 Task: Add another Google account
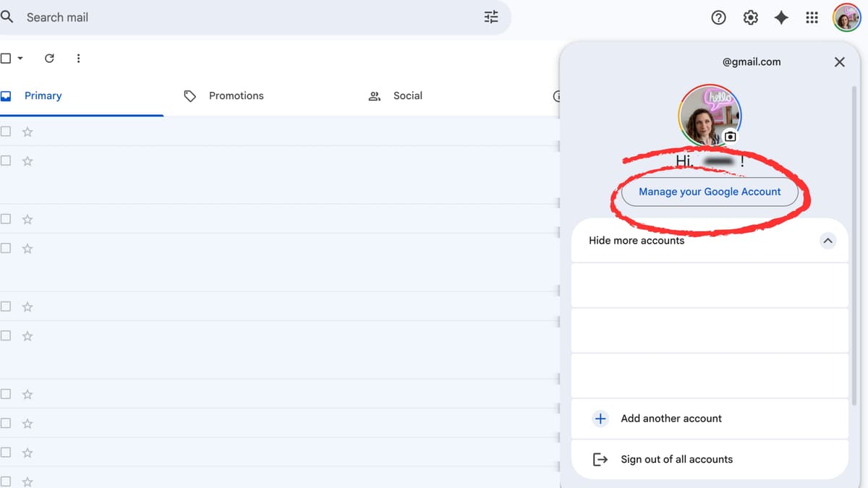point(671,418)
